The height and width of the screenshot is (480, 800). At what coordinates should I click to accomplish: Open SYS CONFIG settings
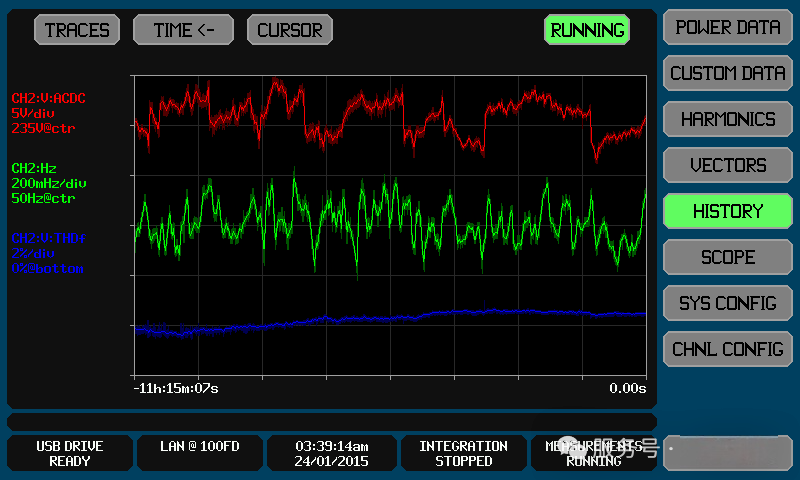(x=727, y=303)
